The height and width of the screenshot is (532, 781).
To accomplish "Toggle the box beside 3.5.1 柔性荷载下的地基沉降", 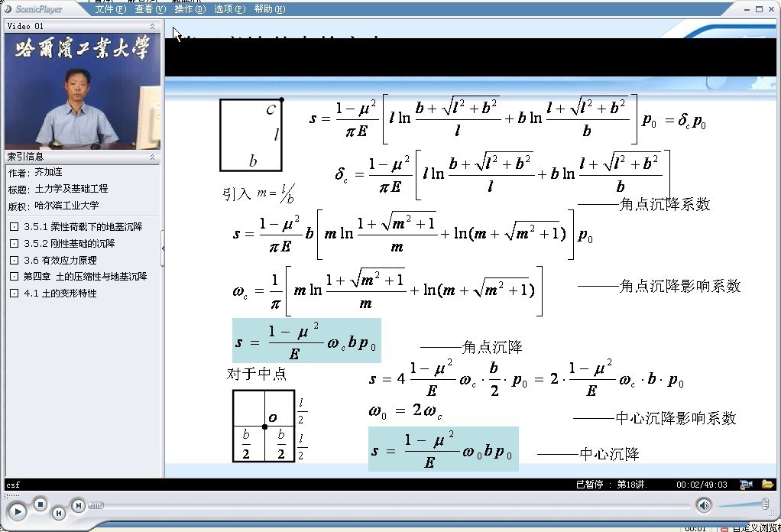I will pyautogui.click(x=14, y=227).
